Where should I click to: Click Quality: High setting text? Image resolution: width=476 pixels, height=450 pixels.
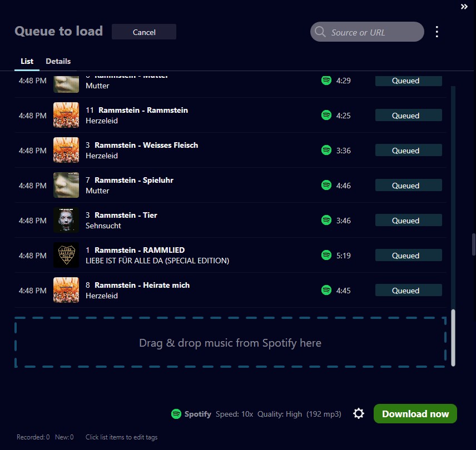280,414
